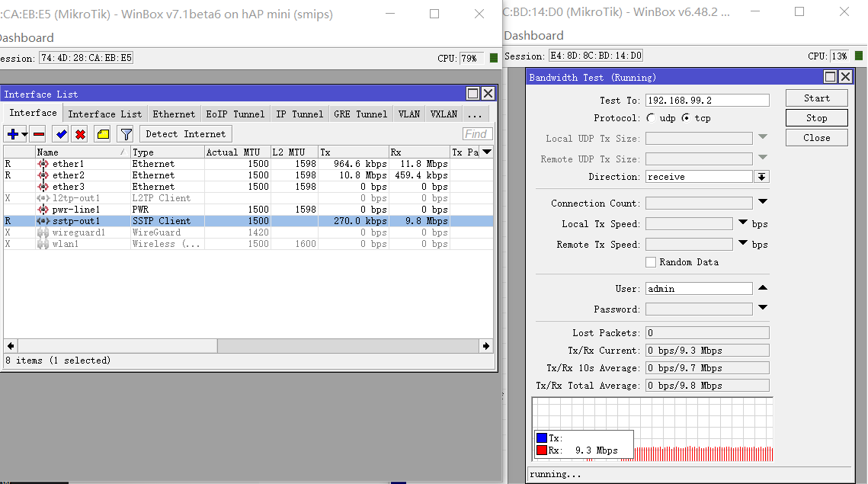Click the red X disable icon
Image resolution: width=868 pixels, height=484 pixels.
click(x=80, y=134)
